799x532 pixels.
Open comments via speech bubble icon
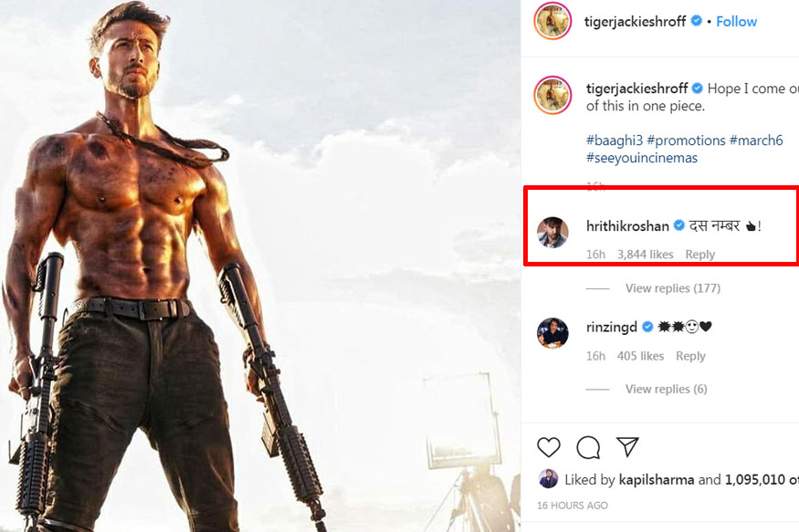[x=588, y=447]
